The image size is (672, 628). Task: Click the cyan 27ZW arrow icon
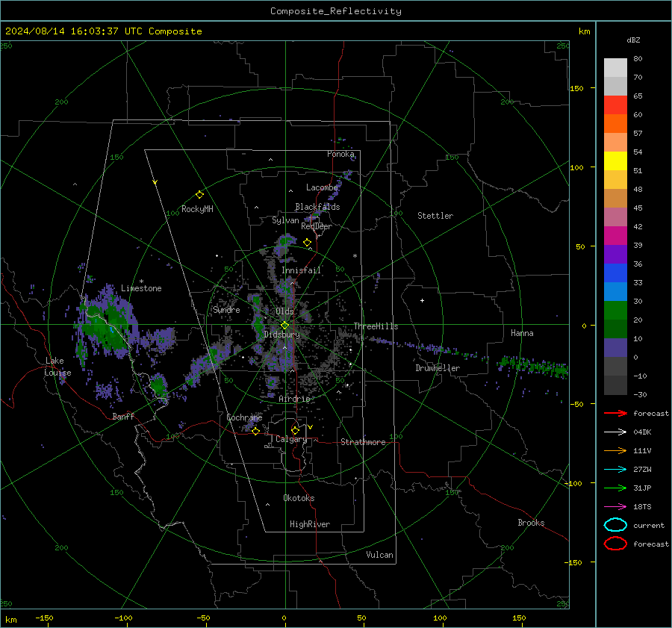click(615, 470)
